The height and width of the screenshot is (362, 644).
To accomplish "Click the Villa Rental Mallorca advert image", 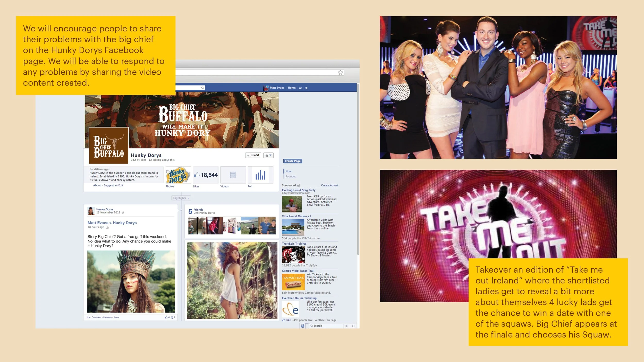I will click(293, 227).
